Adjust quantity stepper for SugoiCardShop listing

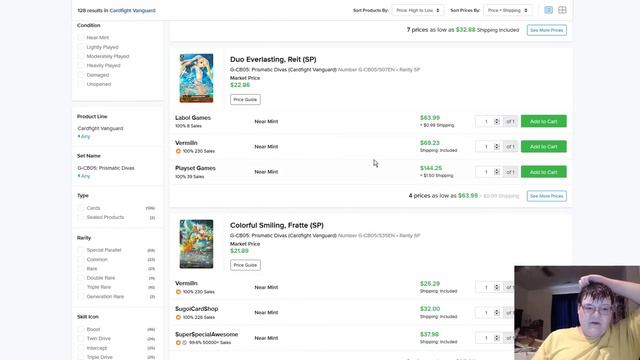(497, 313)
